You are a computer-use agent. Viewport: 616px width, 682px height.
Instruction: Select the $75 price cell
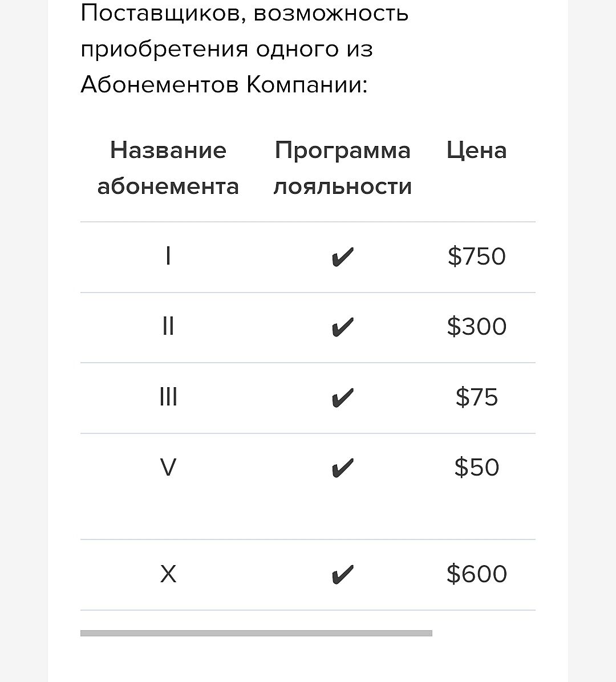476,397
